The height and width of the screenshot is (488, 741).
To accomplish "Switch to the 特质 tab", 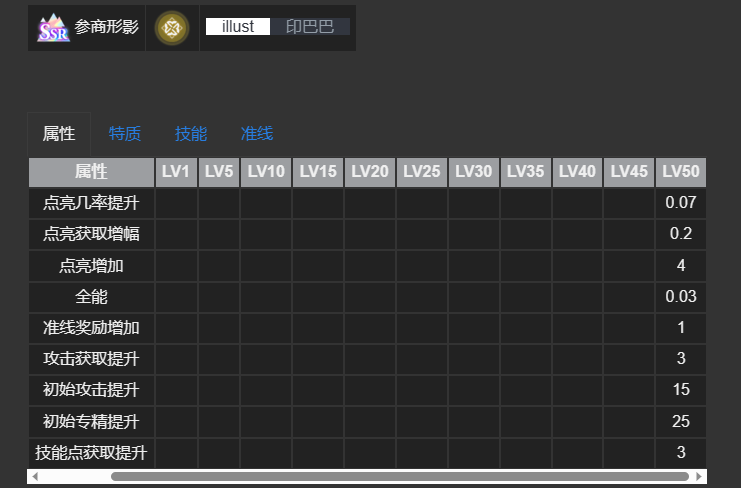I will [x=125, y=133].
